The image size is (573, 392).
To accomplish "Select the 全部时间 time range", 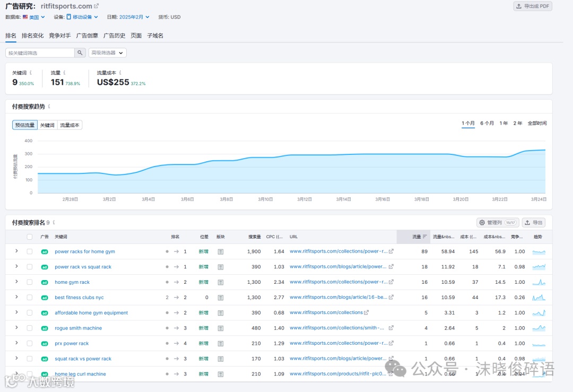I will pos(537,124).
